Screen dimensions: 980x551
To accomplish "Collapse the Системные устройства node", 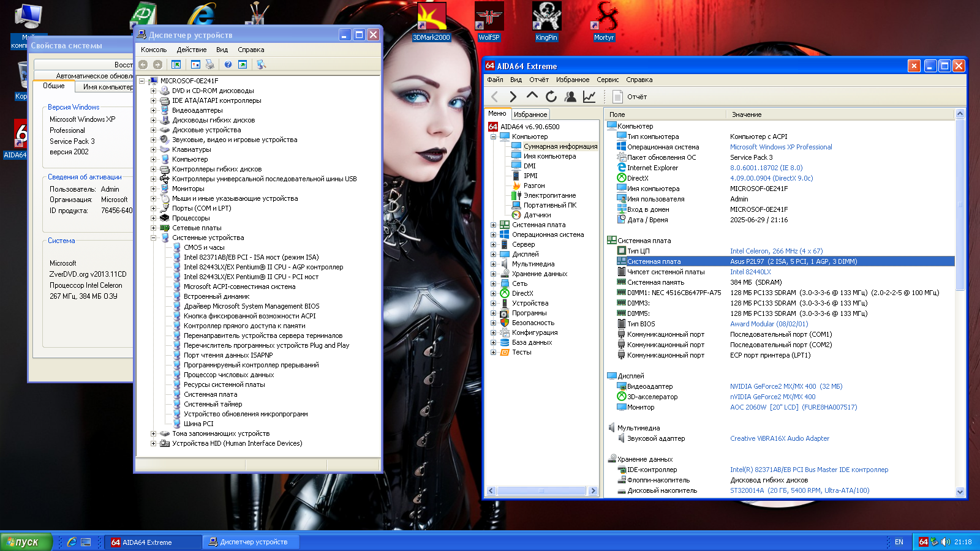I will (x=154, y=238).
